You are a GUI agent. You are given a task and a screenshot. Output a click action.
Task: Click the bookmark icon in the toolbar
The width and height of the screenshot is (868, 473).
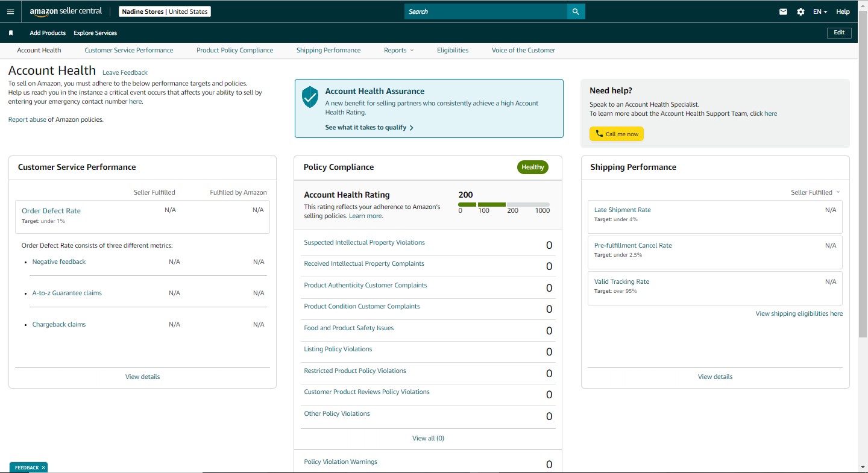[x=11, y=33]
